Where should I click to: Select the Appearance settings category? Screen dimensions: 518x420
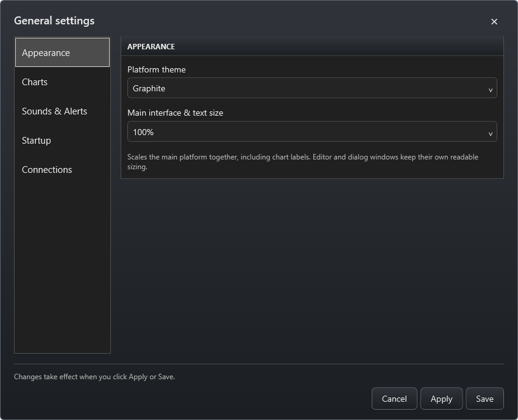[62, 52]
